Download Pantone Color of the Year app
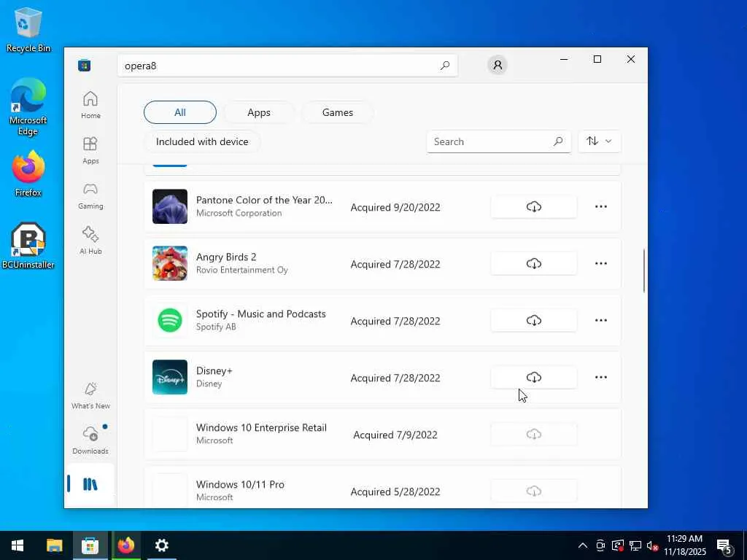 533,206
